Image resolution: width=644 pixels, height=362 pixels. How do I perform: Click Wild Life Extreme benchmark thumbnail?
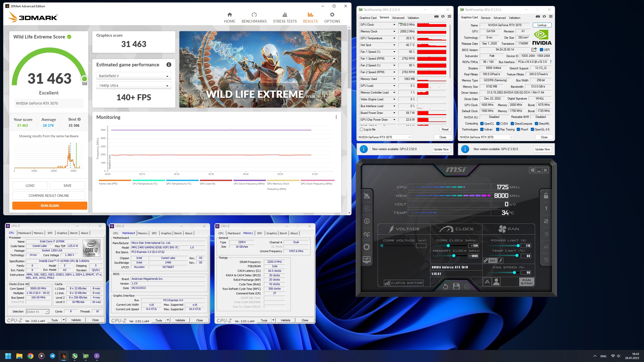coord(260,69)
